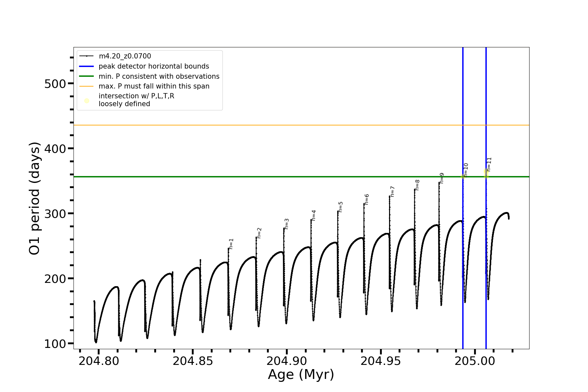Select 'min. P consistent with observations' legend entry
Screen dimensions: 588x392
pyautogui.click(x=159, y=76)
